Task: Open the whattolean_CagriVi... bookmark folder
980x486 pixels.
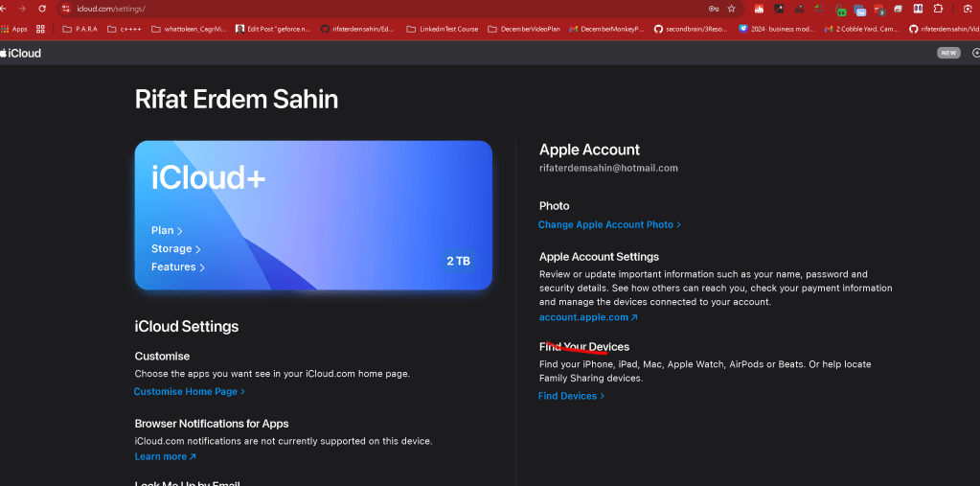Action: click(189, 29)
